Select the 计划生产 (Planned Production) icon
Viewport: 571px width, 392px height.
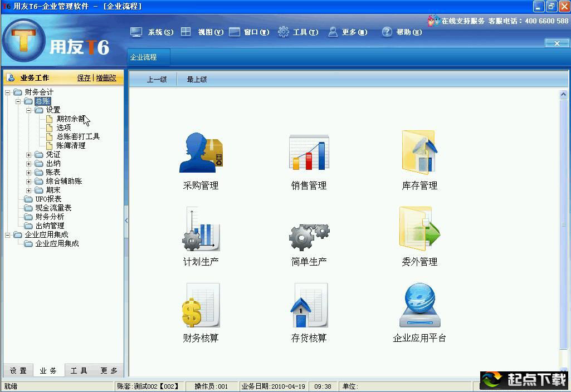click(x=200, y=228)
